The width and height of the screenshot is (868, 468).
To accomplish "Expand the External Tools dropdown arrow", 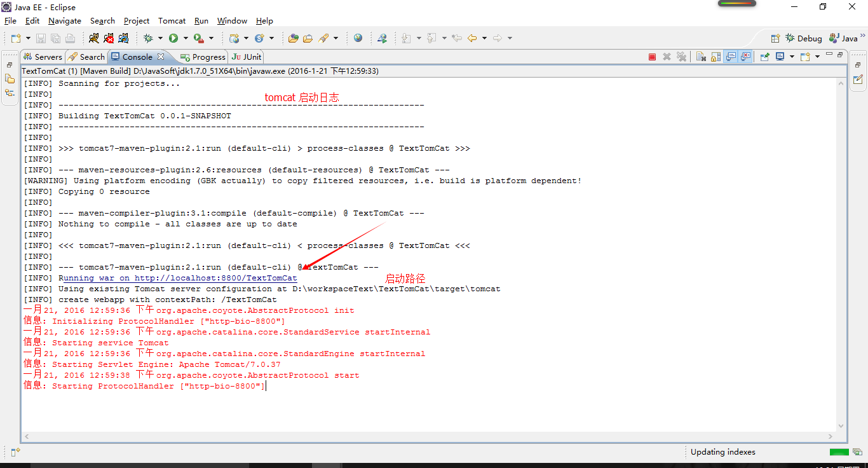I will tap(211, 38).
